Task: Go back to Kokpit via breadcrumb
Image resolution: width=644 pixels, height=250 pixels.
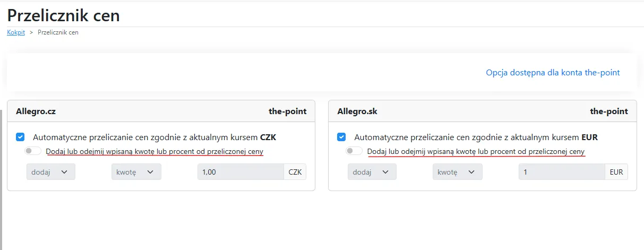Action: [16, 32]
